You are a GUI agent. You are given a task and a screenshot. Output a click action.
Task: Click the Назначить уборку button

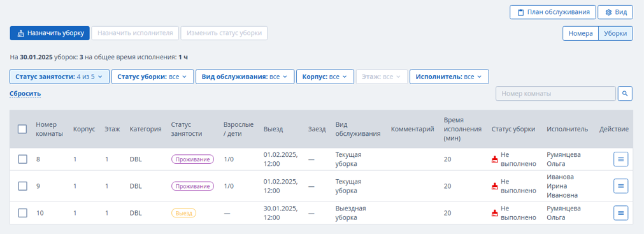(50, 33)
